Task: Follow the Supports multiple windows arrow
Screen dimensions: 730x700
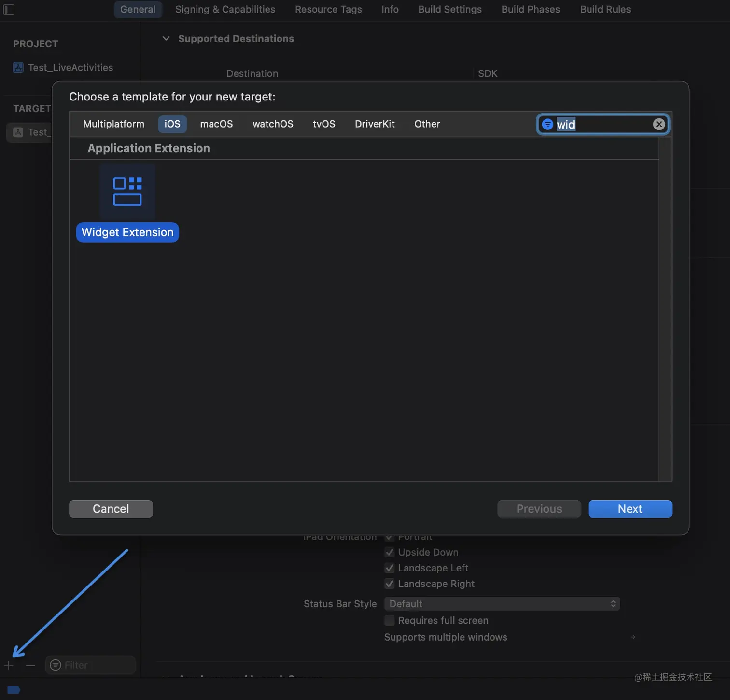Action: 633,637
